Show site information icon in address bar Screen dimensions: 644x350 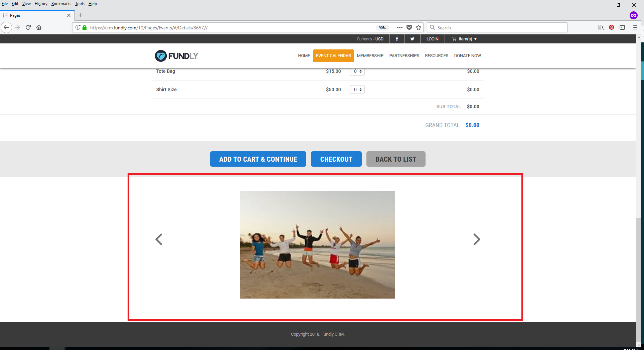tap(78, 27)
